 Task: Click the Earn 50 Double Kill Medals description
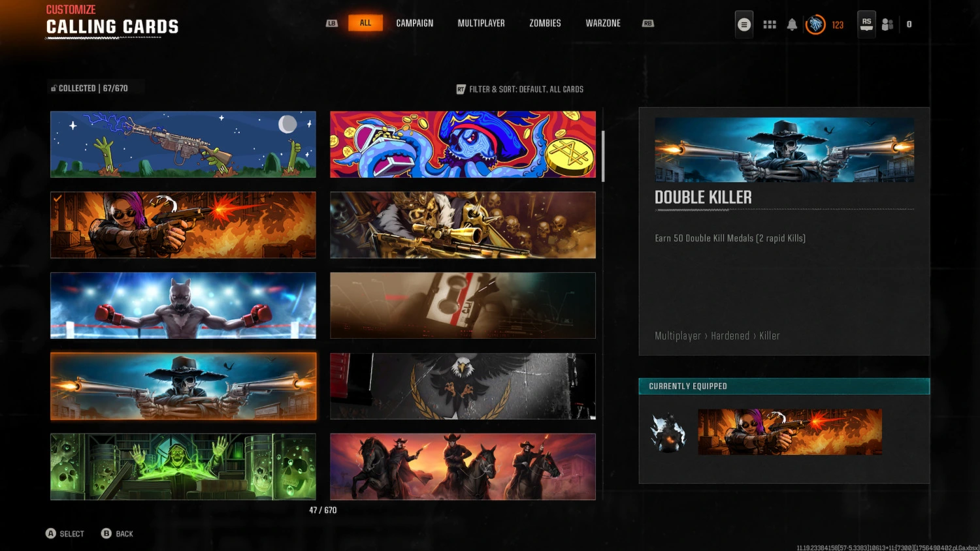click(x=730, y=238)
